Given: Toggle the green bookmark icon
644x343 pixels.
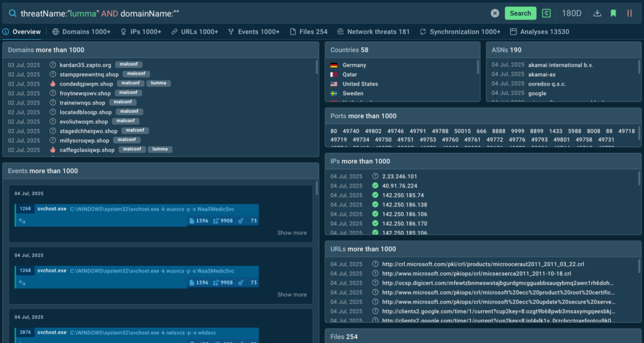Looking at the screenshot, I should [x=613, y=13].
